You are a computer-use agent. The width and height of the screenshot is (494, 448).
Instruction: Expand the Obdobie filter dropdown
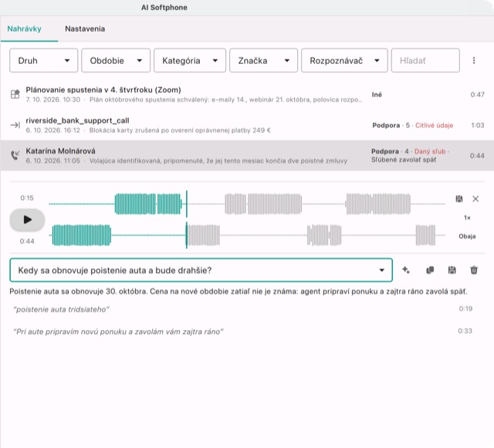coord(116,60)
